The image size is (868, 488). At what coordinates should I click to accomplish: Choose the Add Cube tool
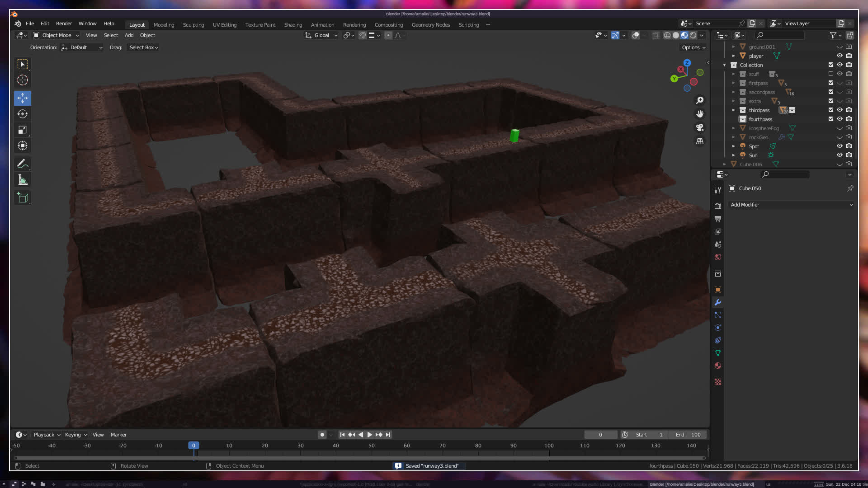23,198
